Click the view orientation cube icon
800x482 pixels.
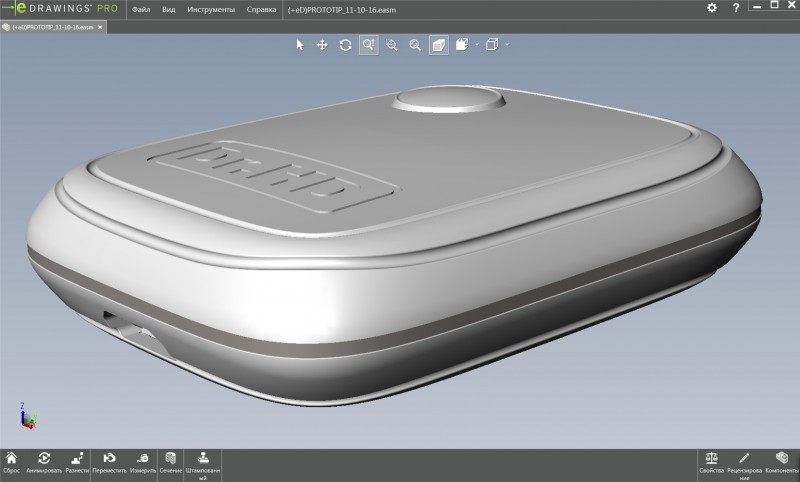(x=492, y=44)
